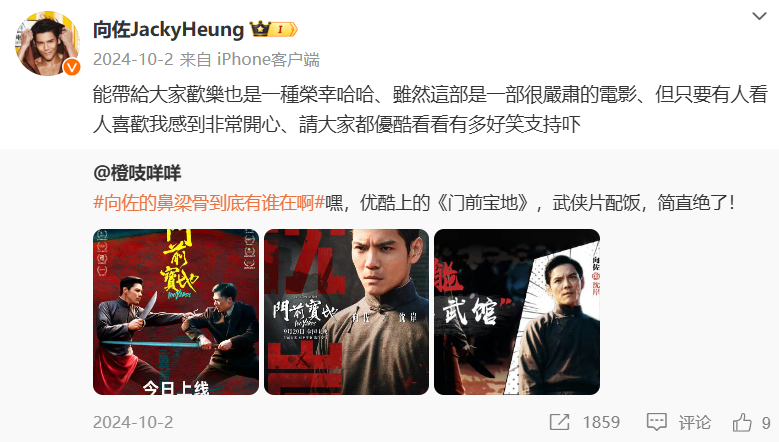Click the repost body text about 门前宝地
This screenshot has width=779, height=442.
click(530, 203)
